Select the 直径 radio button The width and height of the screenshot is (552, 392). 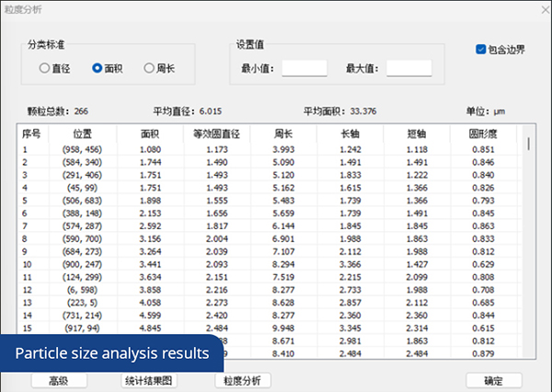pos(44,68)
